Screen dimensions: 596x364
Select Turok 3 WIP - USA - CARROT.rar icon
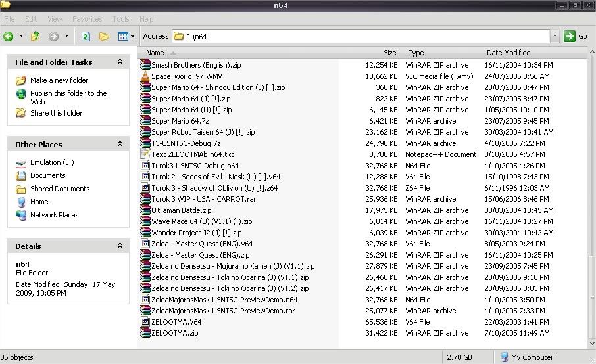145,199
